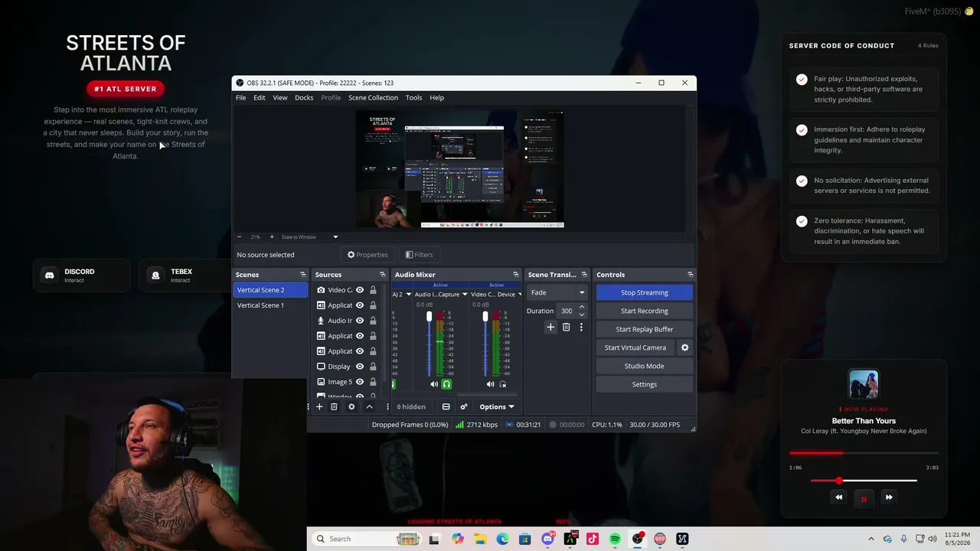Viewport: 980px width, 551px height.
Task: Toggle headphone monitoring for Audio Input Capture
Action: point(446,384)
